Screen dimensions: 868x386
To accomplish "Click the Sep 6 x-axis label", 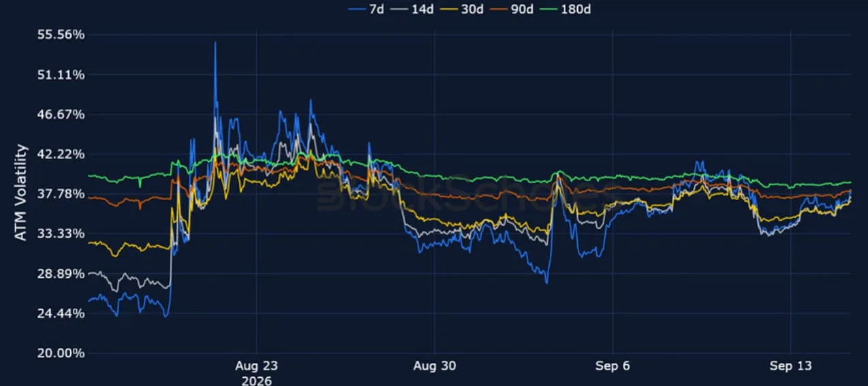I will [613, 366].
